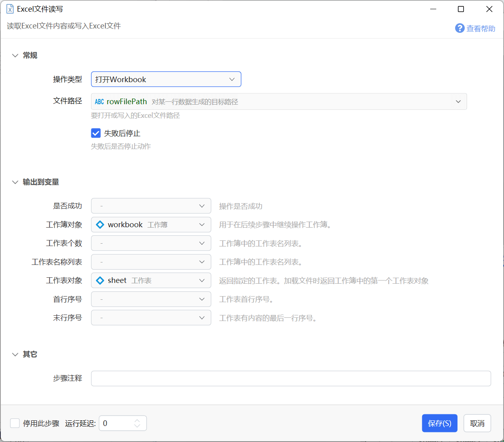Click the description 工作表有内容的最后一行序号。
Screen dimensions: 504x442
(268, 318)
